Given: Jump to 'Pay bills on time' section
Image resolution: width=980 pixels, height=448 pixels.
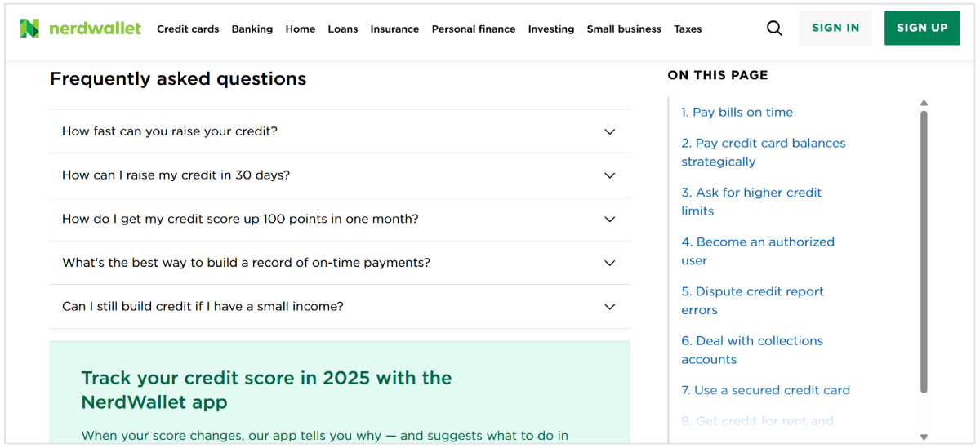Looking at the screenshot, I should 737,112.
